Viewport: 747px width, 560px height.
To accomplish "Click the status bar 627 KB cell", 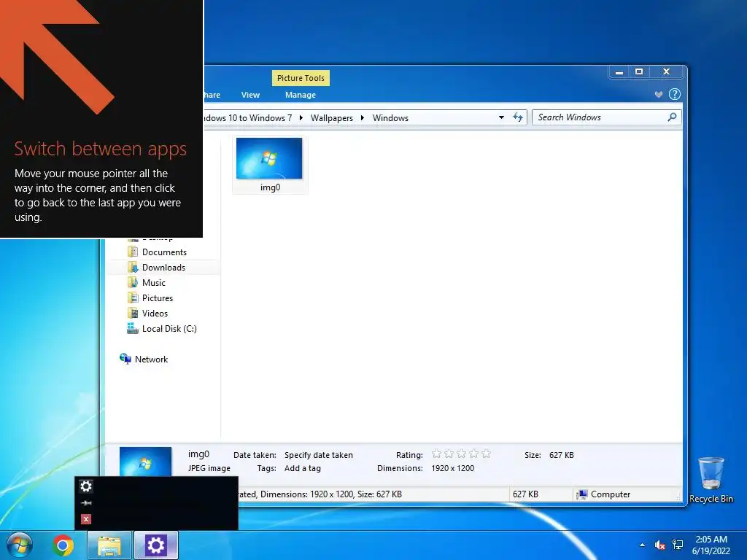I will [x=525, y=494].
